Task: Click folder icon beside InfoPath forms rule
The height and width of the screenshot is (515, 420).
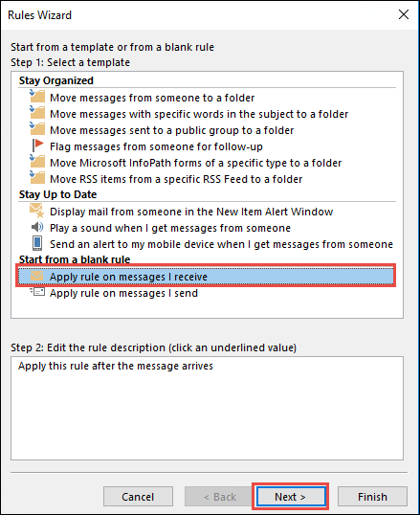Action: point(37,162)
